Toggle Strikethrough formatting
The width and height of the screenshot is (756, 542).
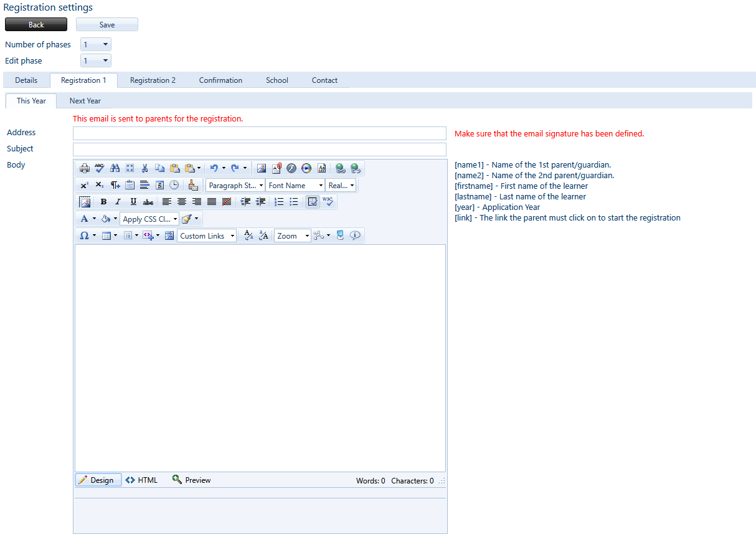[x=148, y=202]
